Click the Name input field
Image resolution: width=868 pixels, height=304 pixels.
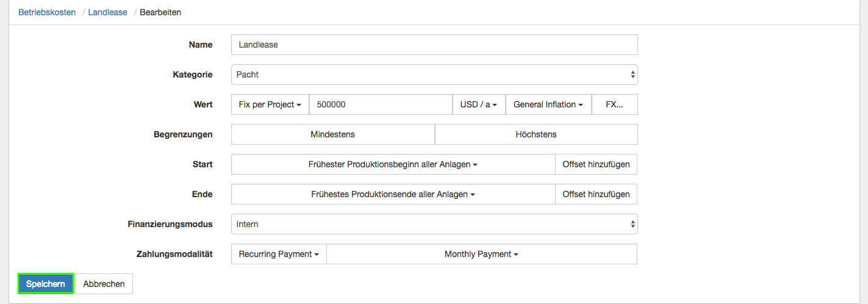(x=434, y=45)
